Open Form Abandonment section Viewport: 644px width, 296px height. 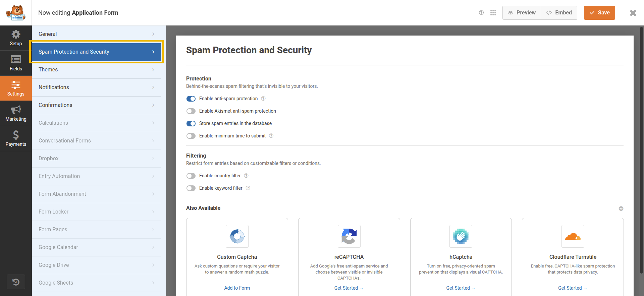97,194
